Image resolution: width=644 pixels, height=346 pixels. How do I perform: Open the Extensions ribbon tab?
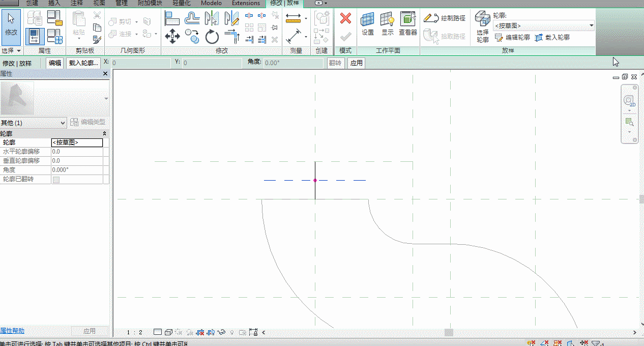(x=246, y=3)
